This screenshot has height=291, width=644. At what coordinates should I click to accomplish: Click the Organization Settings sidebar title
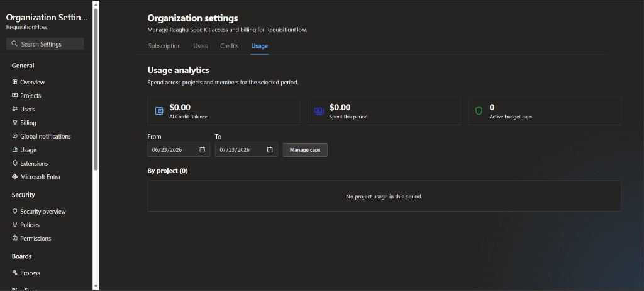[47, 17]
